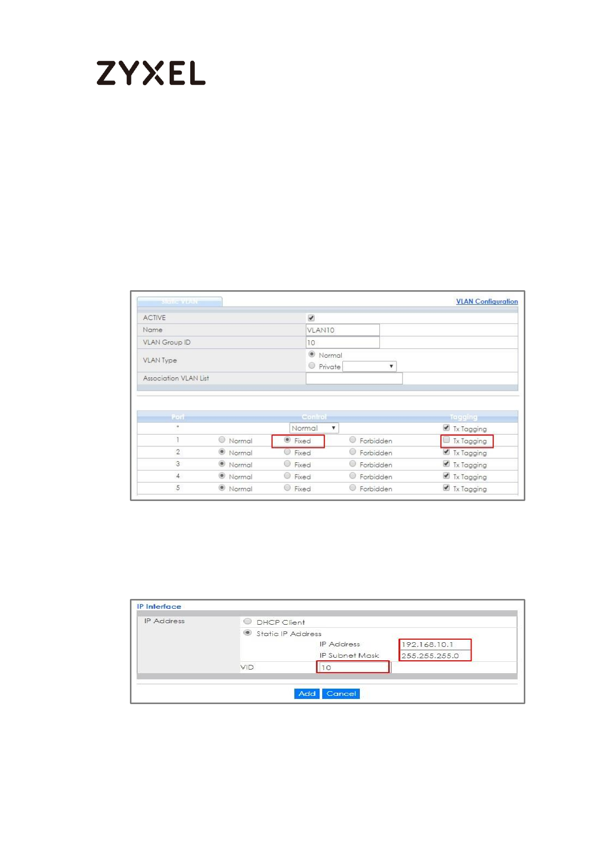The height and width of the screenshot is (868, 614).
Task: Select Private VLAN Type radio button
Action: (311, 366)
